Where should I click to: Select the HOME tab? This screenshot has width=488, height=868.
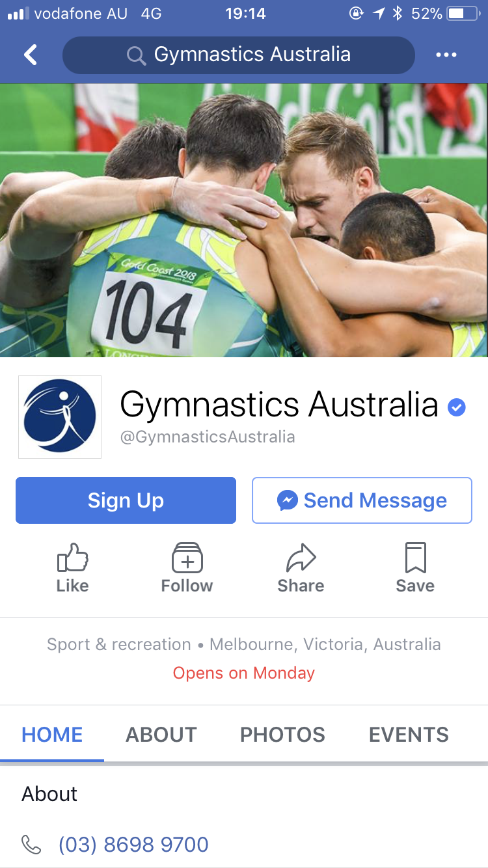pyautogui.click(x=52, y=735)
